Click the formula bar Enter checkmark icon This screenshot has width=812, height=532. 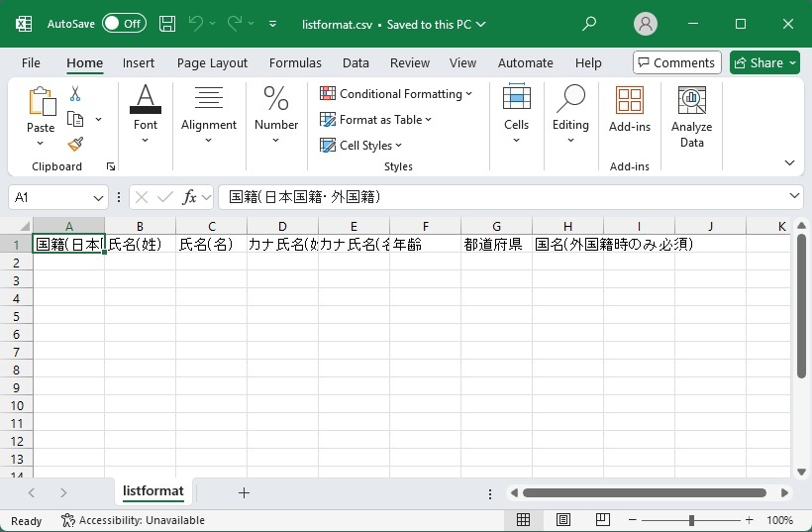[x=165, y=197]
